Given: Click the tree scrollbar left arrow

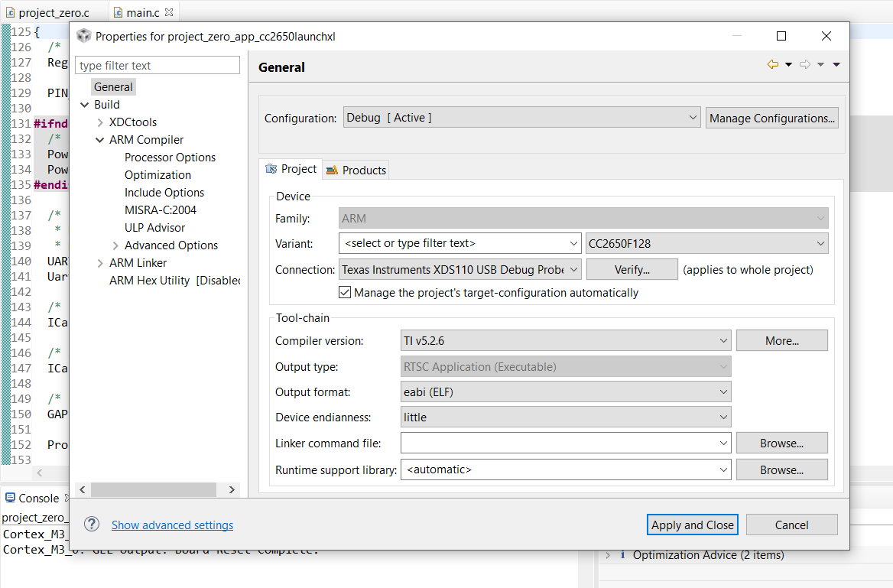Looking at the screenshot, I should [x=83, y=489].
